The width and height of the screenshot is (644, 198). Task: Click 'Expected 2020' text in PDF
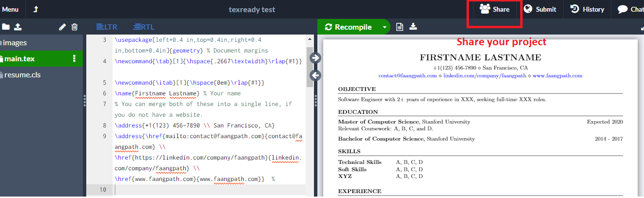605,122
